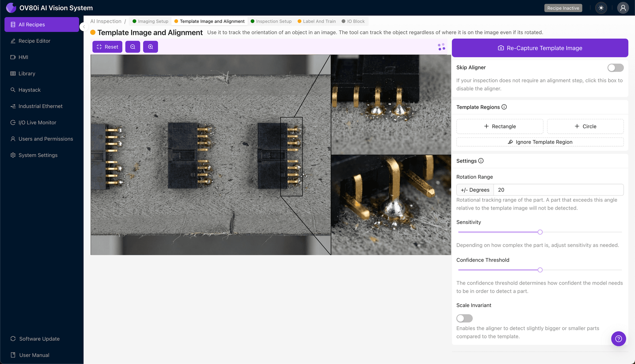Viewport: 635px width, 364px height.
Task: Click the Sensitivity slider handle
Action: (540, 232)
